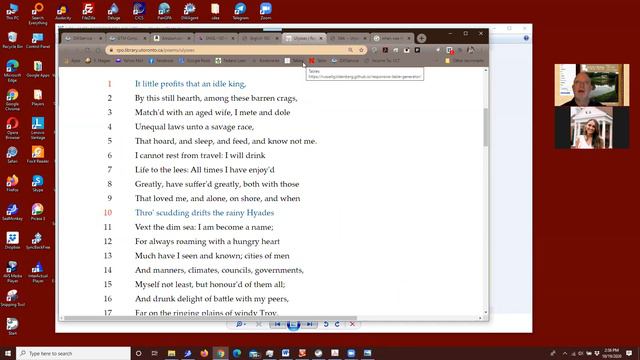640x360 pixels.
Task: Open the Recycle Bin
Action: (x=12, y=40)
